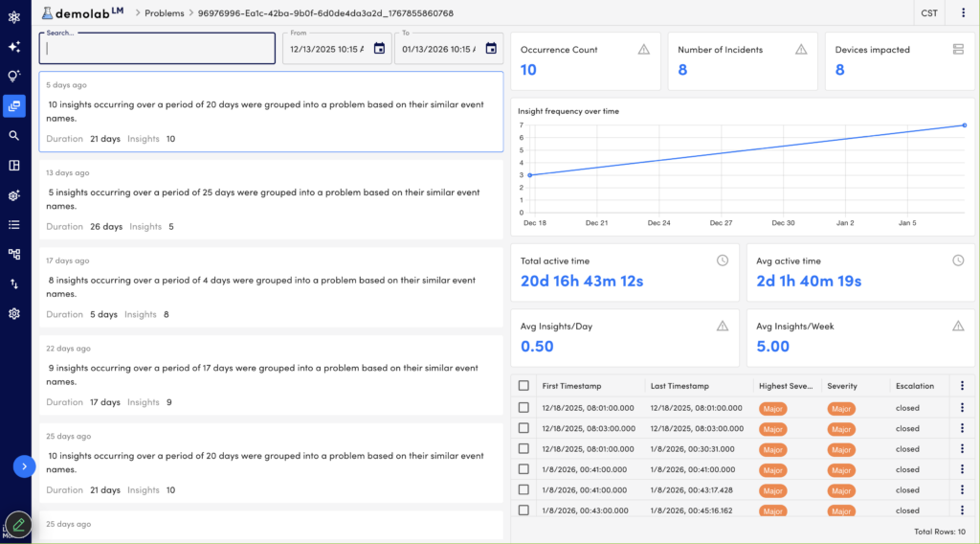
Task: Click the Search input field
Action: point(157,48)
